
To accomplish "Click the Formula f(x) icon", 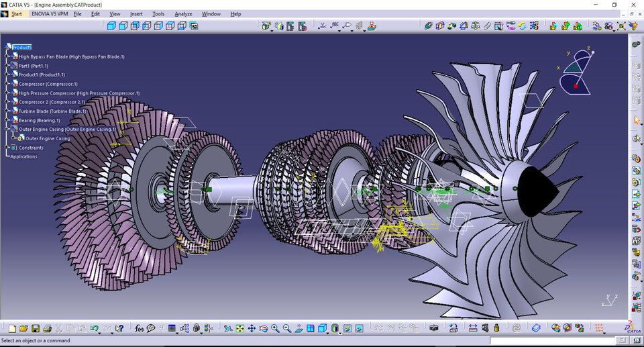I will tap(140, 328).
